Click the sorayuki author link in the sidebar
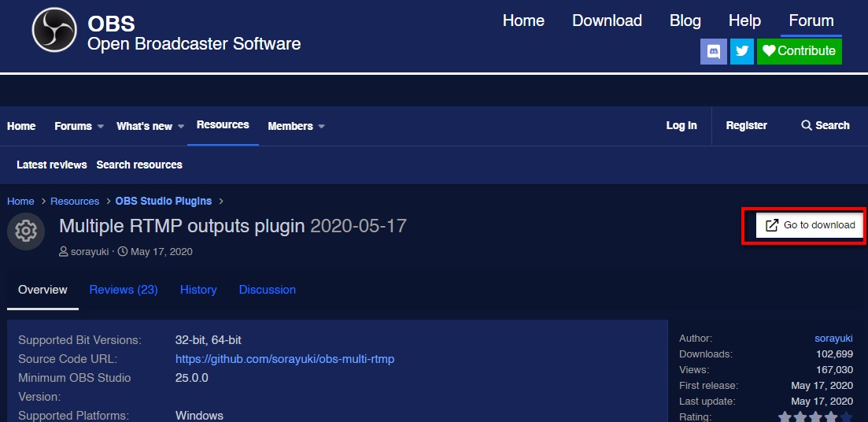The height and width of the screenshot is (422, 868). pos(833,339)
